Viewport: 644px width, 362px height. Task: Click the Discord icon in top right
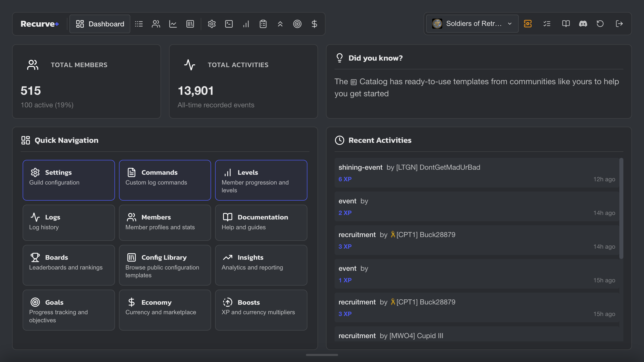(583, 24)
